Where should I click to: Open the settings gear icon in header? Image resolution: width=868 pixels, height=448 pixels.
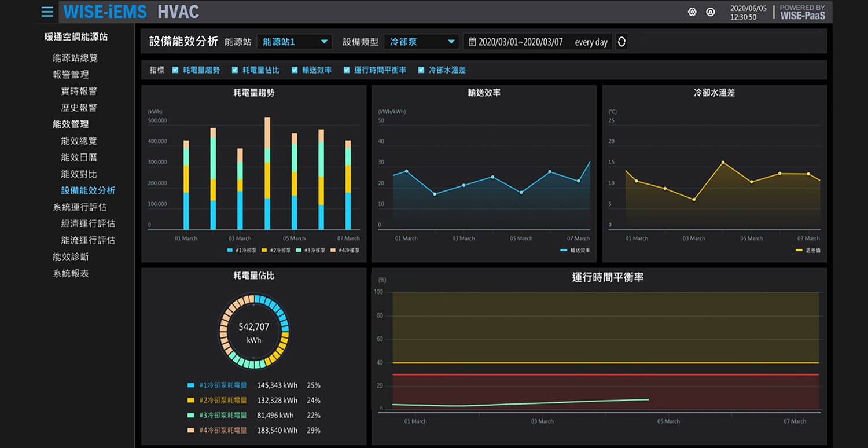[x=692, y=12]
